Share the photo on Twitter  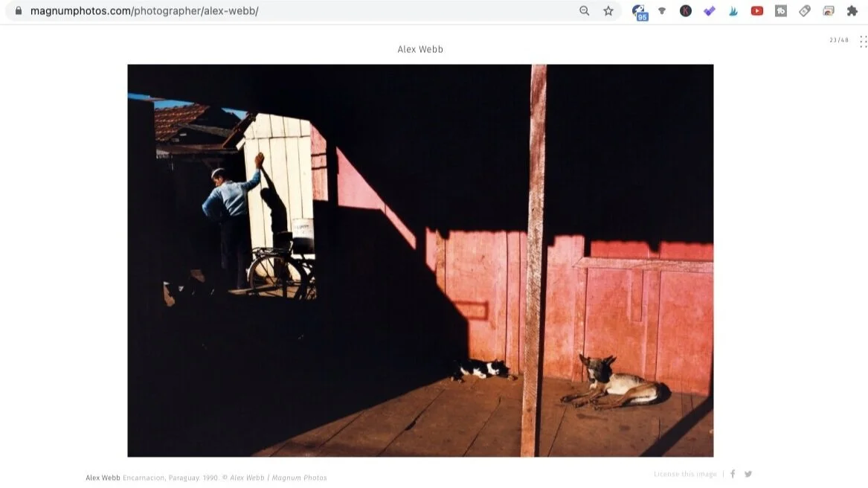click(748, 474)
